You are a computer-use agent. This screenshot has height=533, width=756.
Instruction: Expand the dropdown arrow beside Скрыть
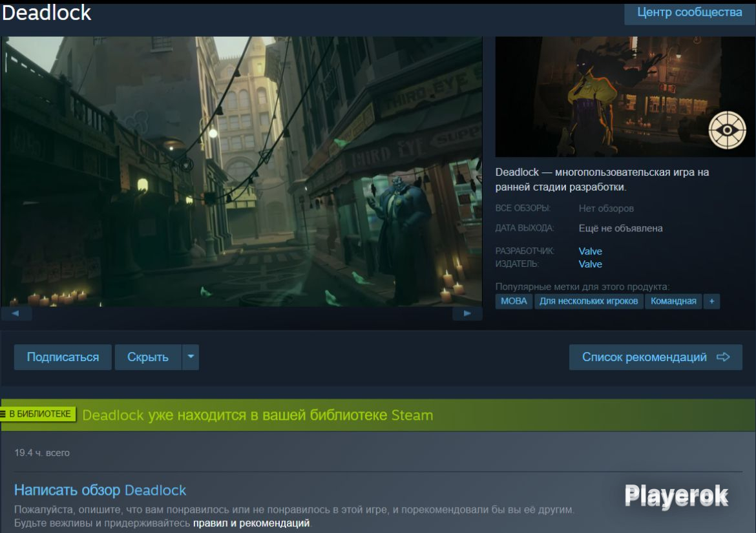pyautogui.click(x=190, y=357)
